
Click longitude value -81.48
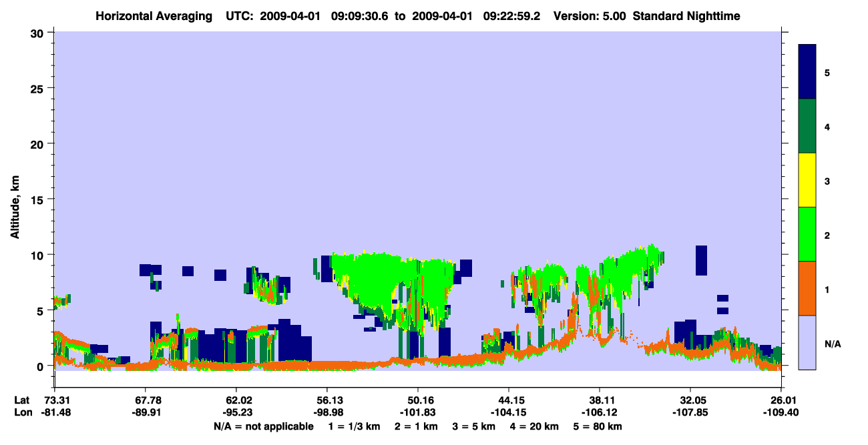point(55,412)
